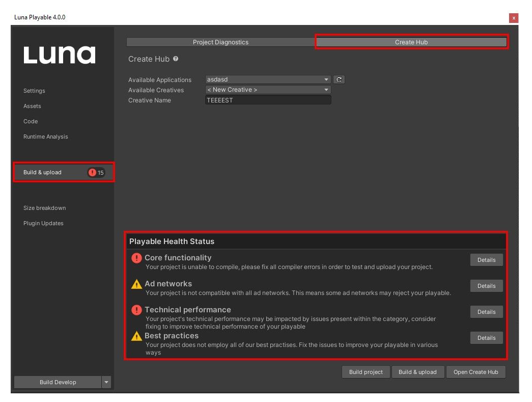Click the Open Create Hub button
Viewport: 532px width, 402px height.
coord(475,372)
